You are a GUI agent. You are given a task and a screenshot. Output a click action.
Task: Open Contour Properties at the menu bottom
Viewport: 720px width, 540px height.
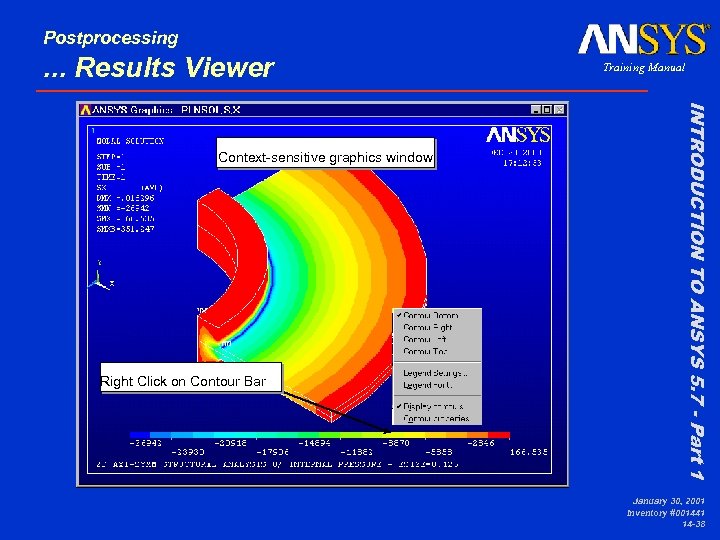[437, 418]
